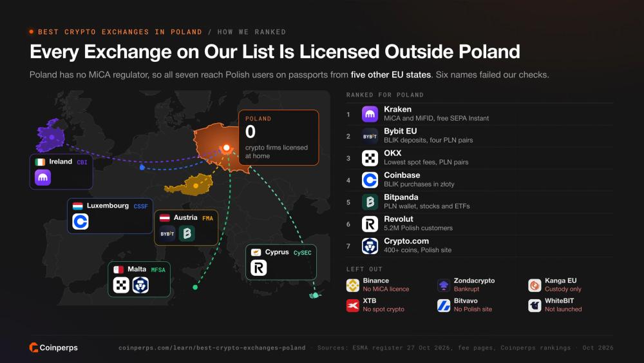The height and width of the screenshot is (363, 644).
Task: Click the XTB logo under Left Out
Action: click(x=353, y=306)
